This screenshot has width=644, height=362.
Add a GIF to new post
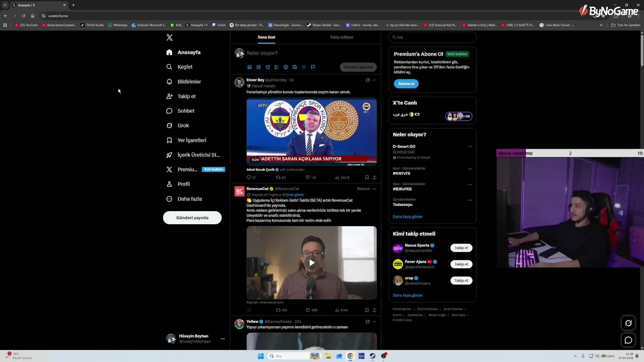pos(259,67)
